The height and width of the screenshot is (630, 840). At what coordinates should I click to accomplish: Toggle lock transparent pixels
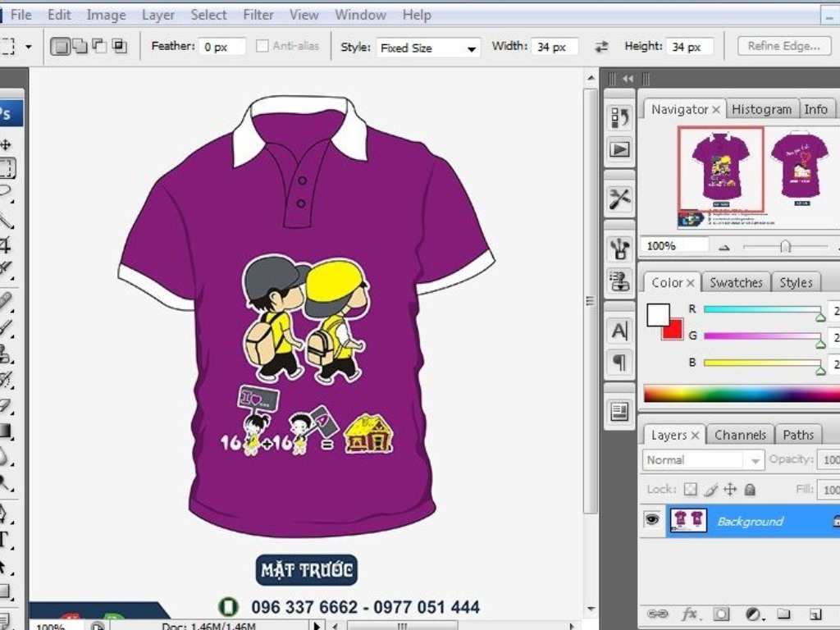click(690, 490)
